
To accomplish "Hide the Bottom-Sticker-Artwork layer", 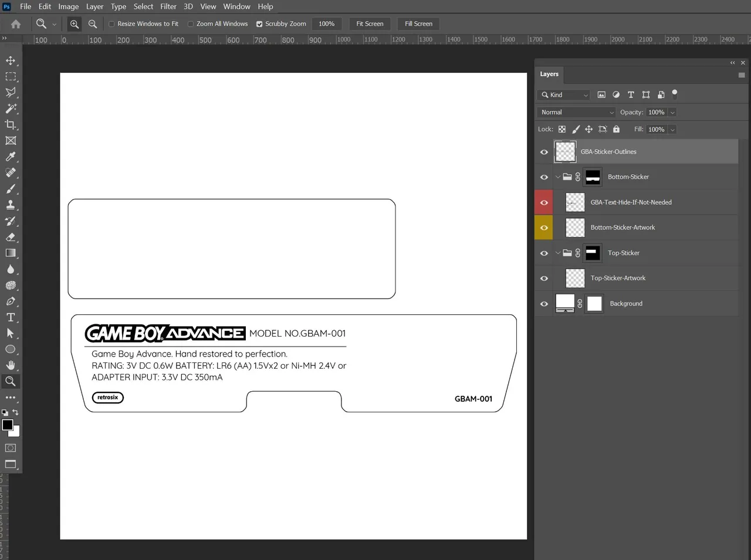I will (x=544, y=228).
